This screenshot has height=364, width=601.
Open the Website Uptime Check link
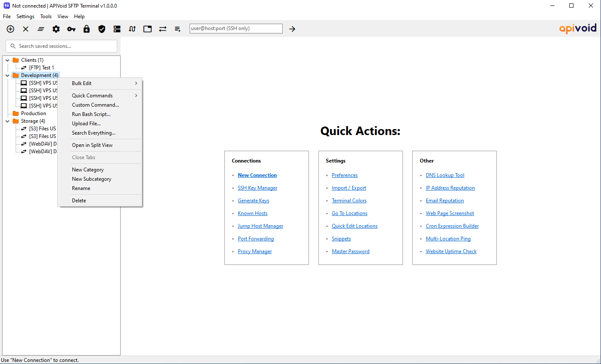451,251
